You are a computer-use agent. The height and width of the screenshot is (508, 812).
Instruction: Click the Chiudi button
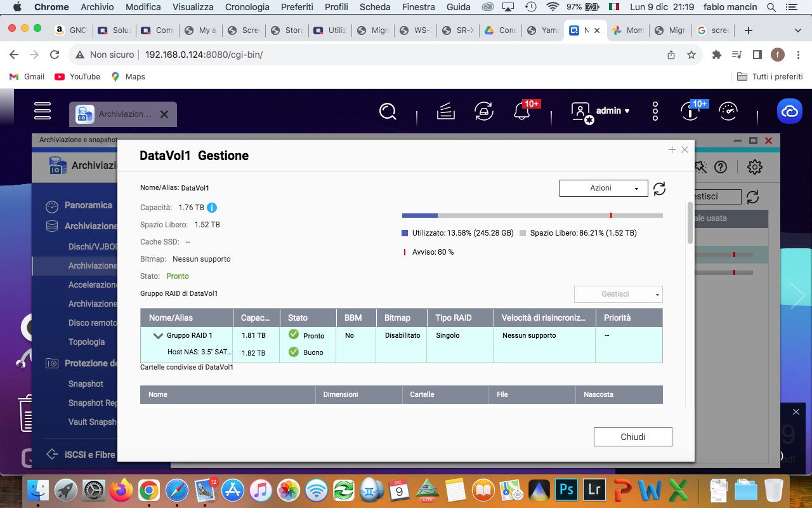[x=632, y=437]
